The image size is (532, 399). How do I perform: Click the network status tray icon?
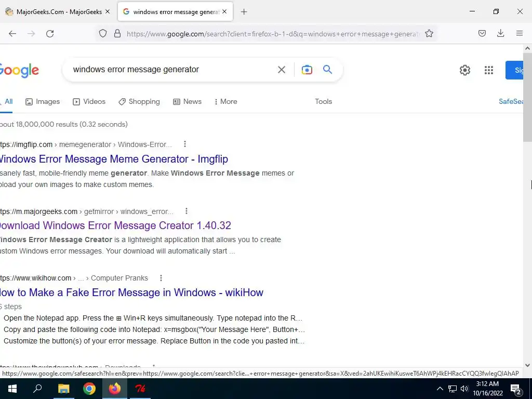453,389
